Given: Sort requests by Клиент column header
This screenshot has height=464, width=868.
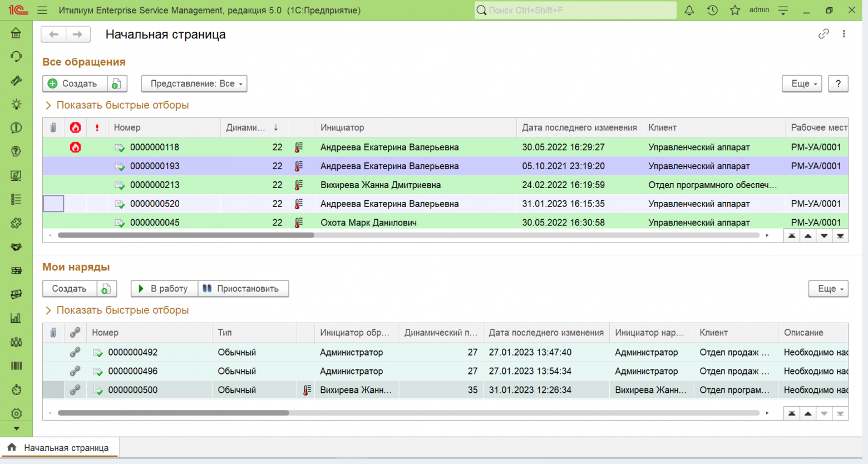Looking at the screenshot, I should [714, 127].
